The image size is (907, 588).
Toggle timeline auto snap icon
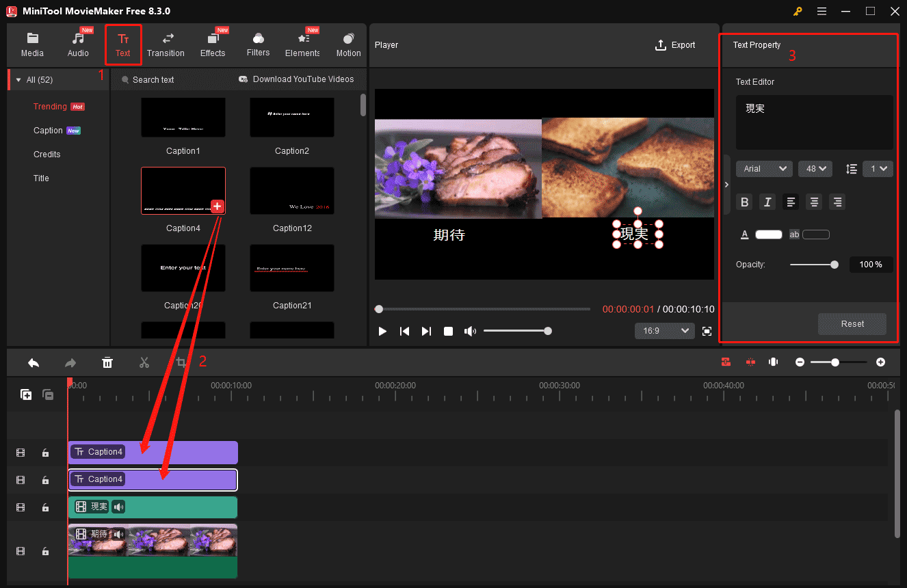click(726, 362)
